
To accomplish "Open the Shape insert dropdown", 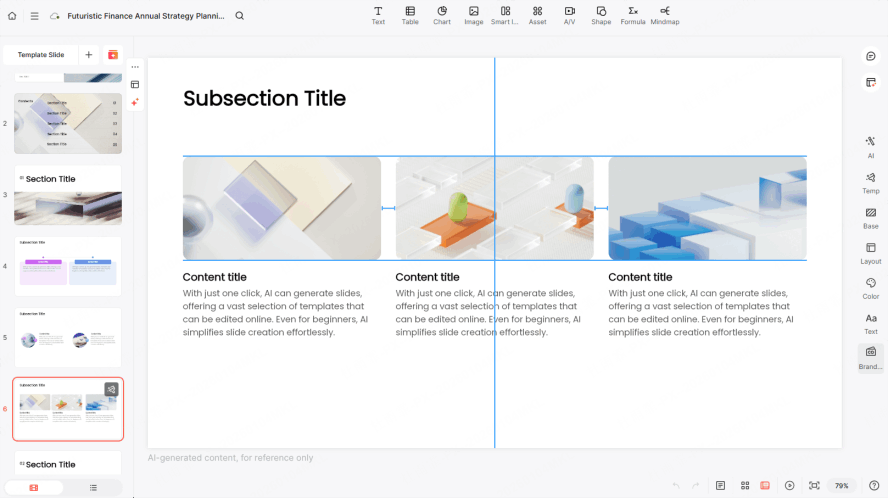I will (x=600, y=14).
